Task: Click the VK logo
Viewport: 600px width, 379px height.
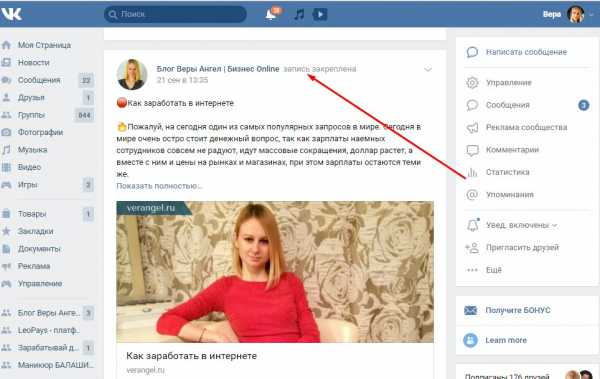Action: (11, 14)
